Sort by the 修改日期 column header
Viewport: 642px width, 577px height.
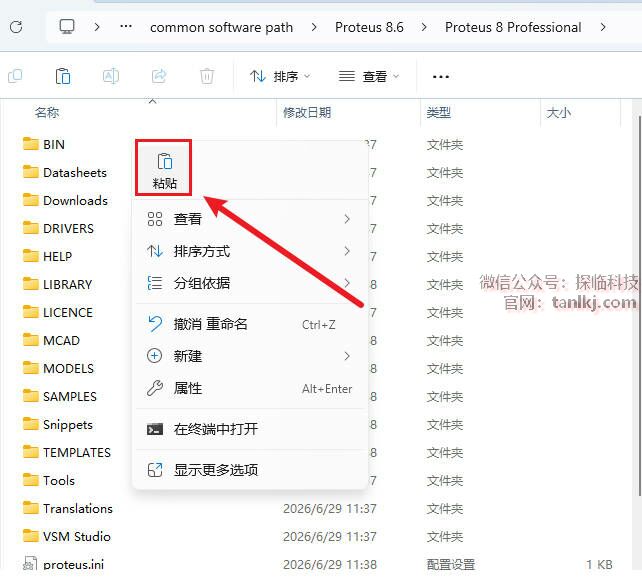coord(307,112)
